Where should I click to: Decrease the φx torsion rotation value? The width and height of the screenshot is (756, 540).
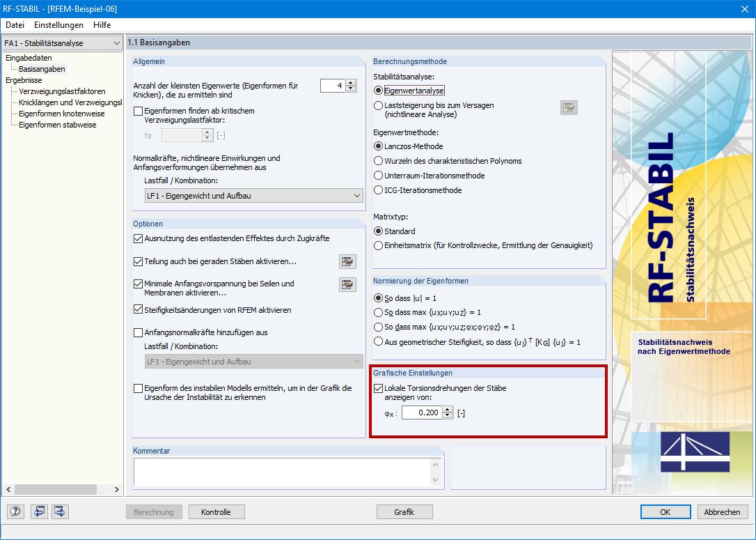click(x=448, y=416)
